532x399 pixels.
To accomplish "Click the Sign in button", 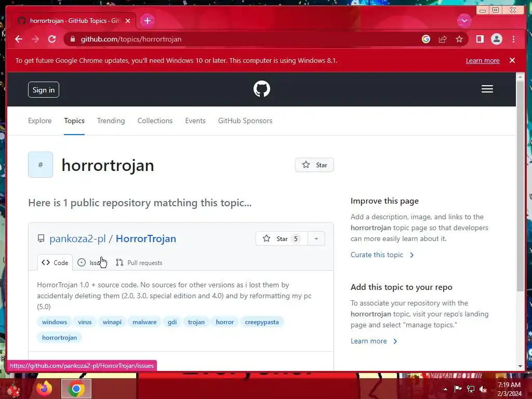I will [x=44, y=89].
